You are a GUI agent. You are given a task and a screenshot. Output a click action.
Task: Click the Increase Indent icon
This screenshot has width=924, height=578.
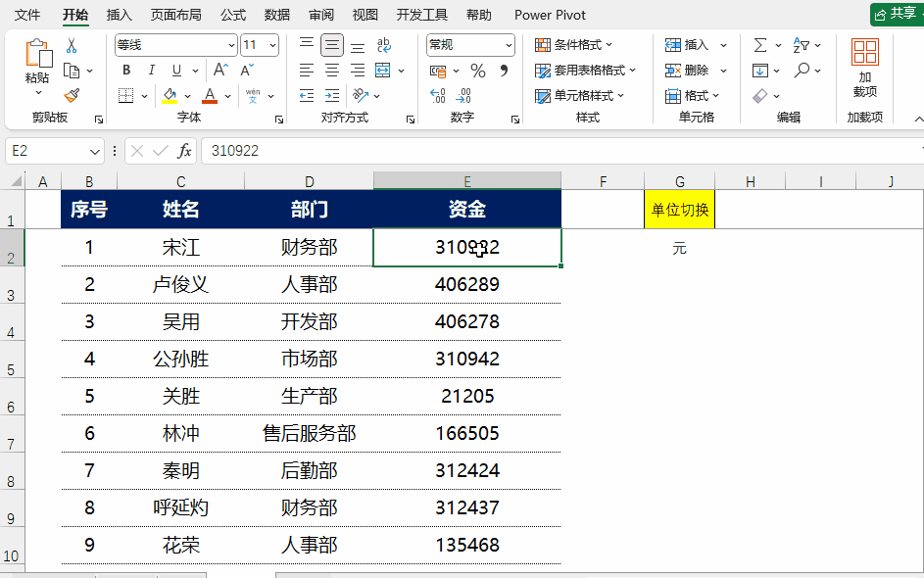click(x=332, y=95)
